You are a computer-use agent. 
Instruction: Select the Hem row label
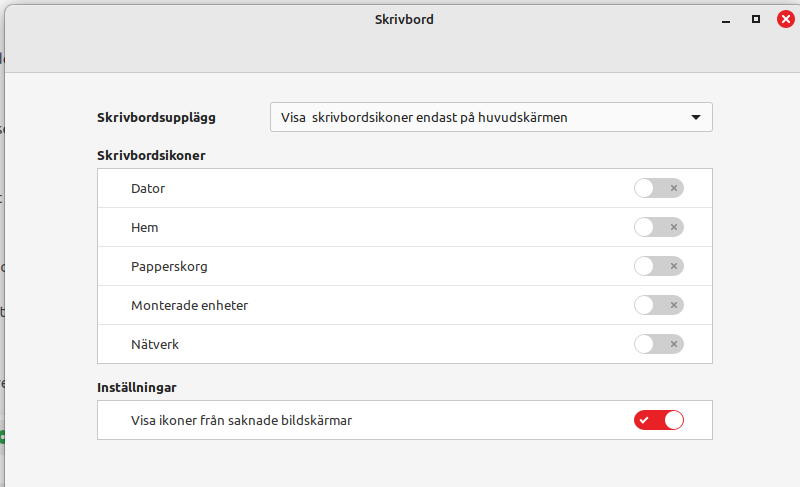coord(145,227)
